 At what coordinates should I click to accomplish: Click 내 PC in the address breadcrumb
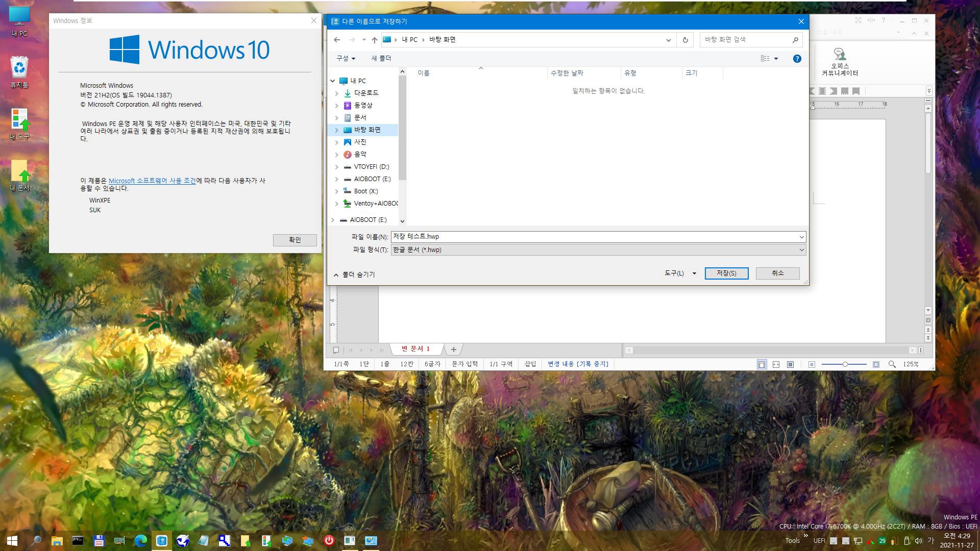point(409,40)
